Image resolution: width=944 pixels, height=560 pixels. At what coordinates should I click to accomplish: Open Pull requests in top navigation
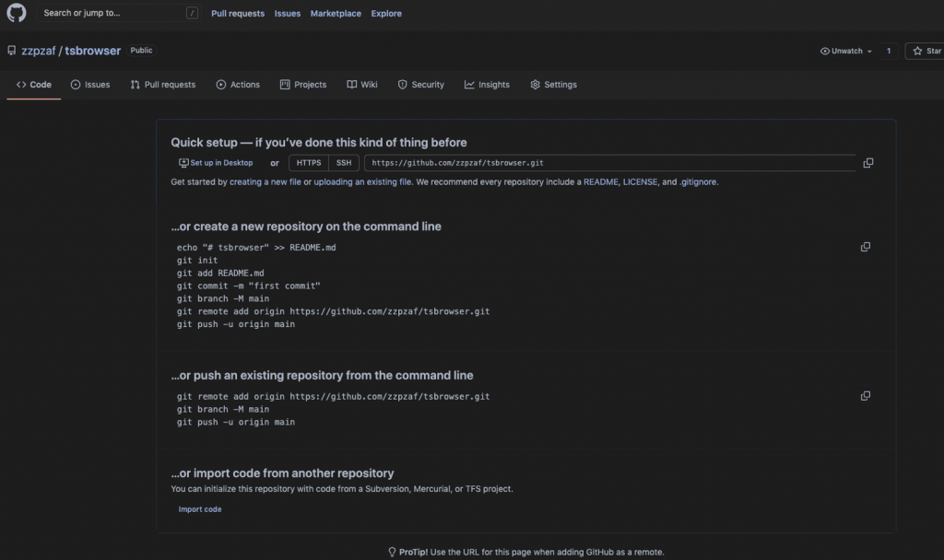click(238, 13)
